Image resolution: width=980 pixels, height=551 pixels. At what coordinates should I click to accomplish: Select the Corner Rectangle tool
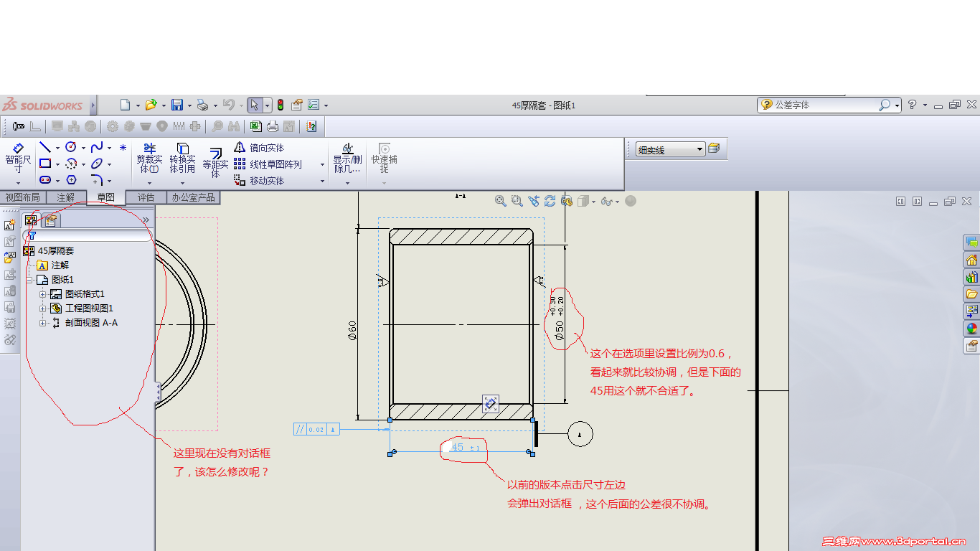tap(44, 164)
